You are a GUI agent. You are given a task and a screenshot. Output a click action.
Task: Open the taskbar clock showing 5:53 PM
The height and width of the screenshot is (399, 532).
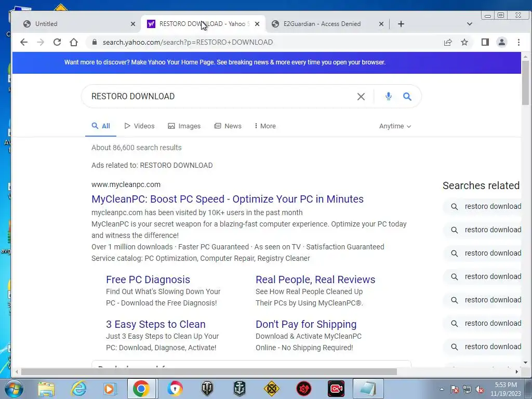[x=506, y=389]
